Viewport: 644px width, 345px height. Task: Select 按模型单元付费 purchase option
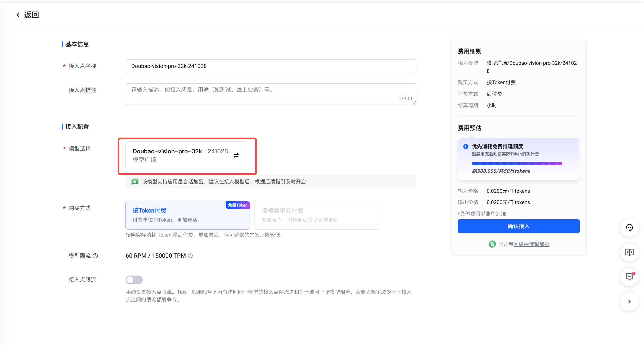316,215
